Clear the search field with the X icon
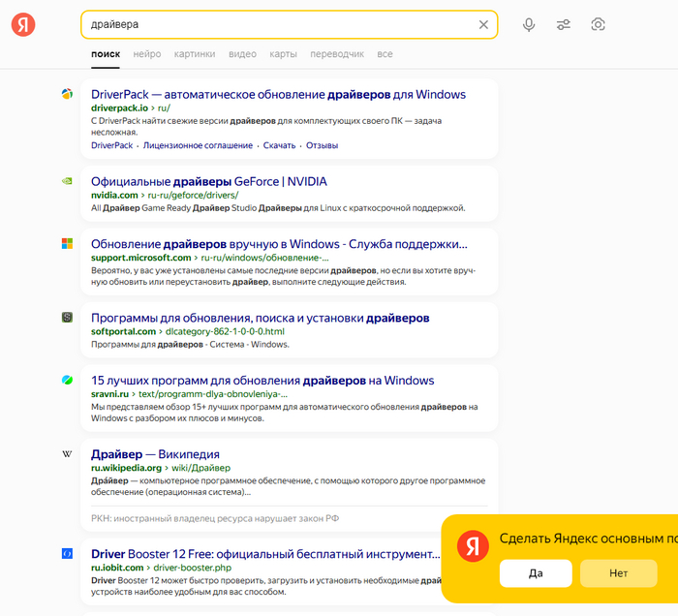This screenshot has height=616, width=678. coord(483,24)
